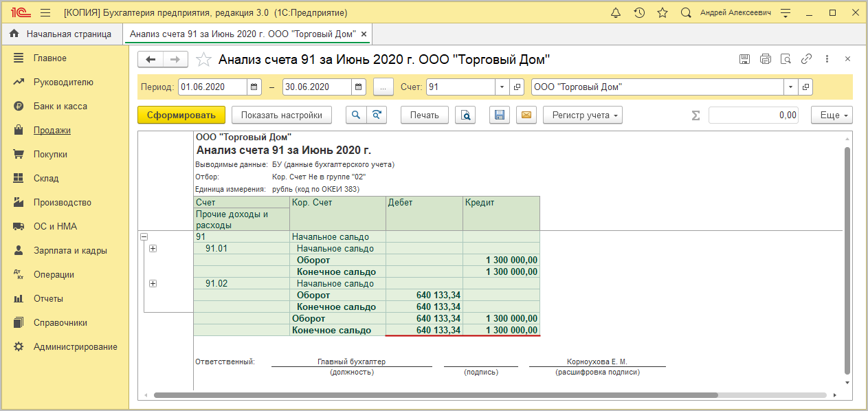Open the Регистр учета dropdown
This screenshot has width=868, height=411.
click(x=582, y=115)
